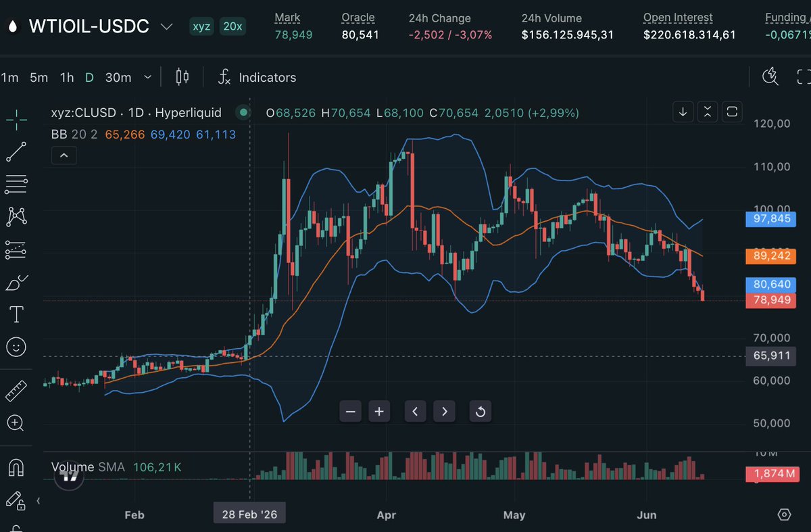Collapse the pane with the arrows button
The height and width of the screenshot is (532, 811).
click(x=707, y=112)
